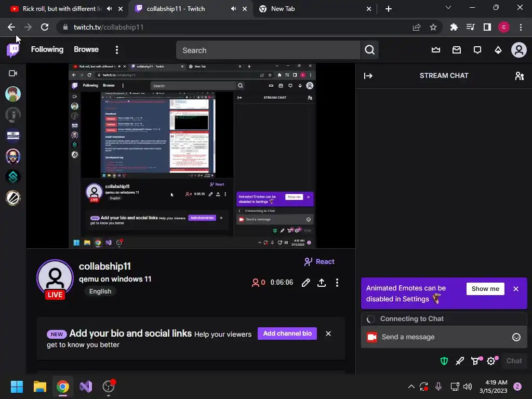Reload the Twitch page
Image resolution: width=532 pixels, height=399 pixels.
pos(45,27)
